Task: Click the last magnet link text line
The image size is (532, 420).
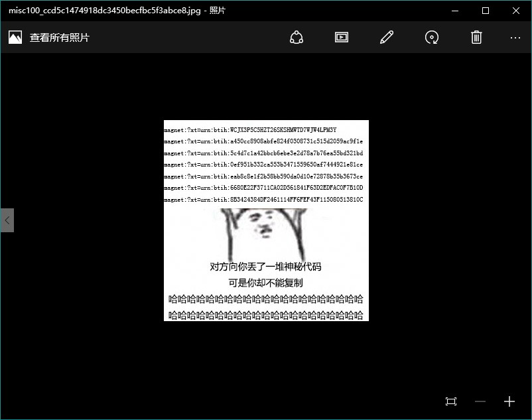Action: point(263,200)
